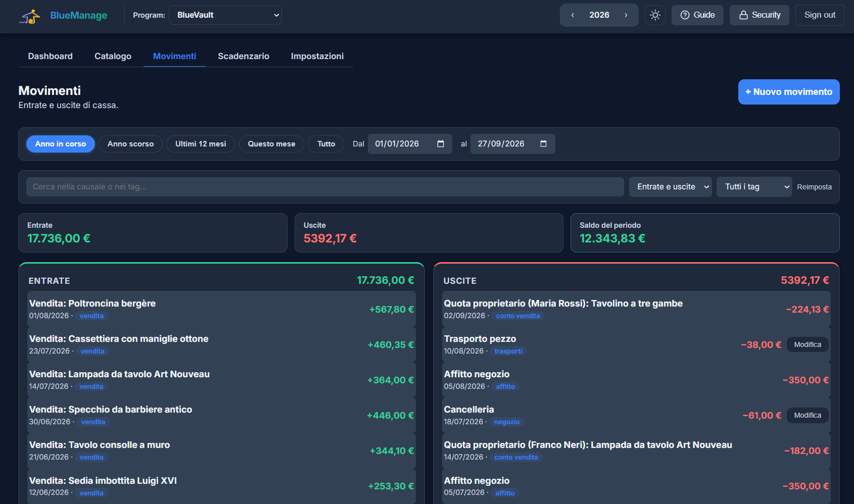
Task: Select the Tutto period filter
Action: [326, 144]
